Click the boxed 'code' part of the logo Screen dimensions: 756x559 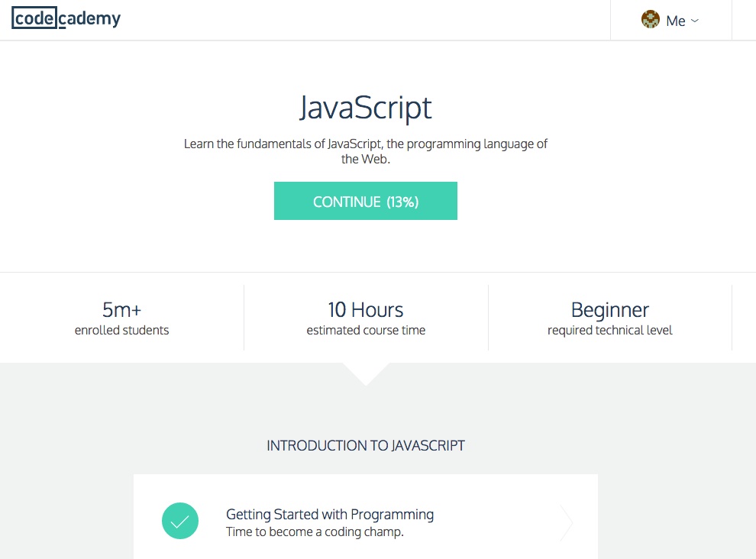pos(34,19)
